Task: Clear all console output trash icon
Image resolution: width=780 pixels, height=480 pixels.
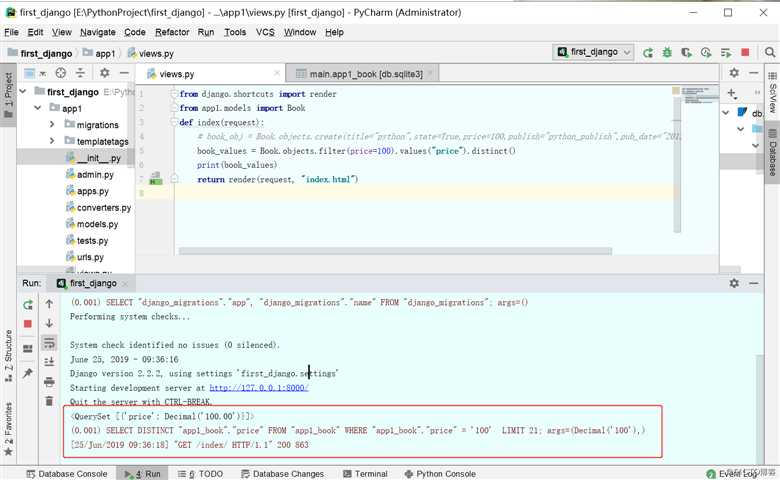Action: click(x=49, y=401)
